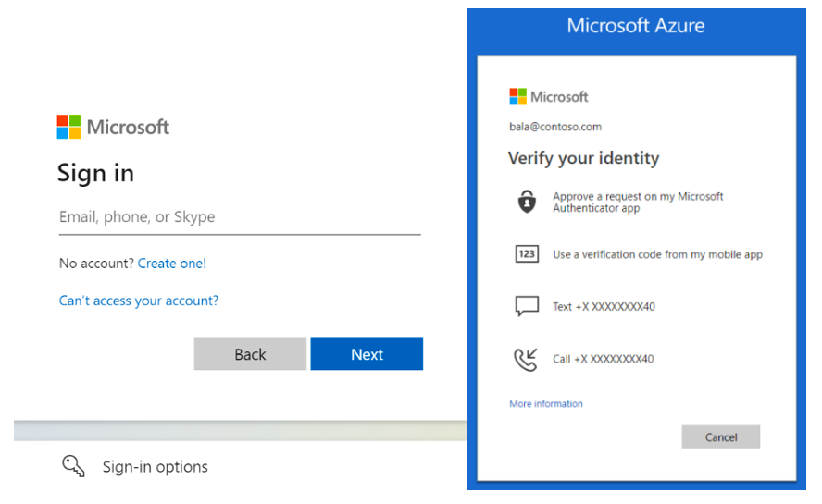Click the Sign in heading

[x=95, y=174]
